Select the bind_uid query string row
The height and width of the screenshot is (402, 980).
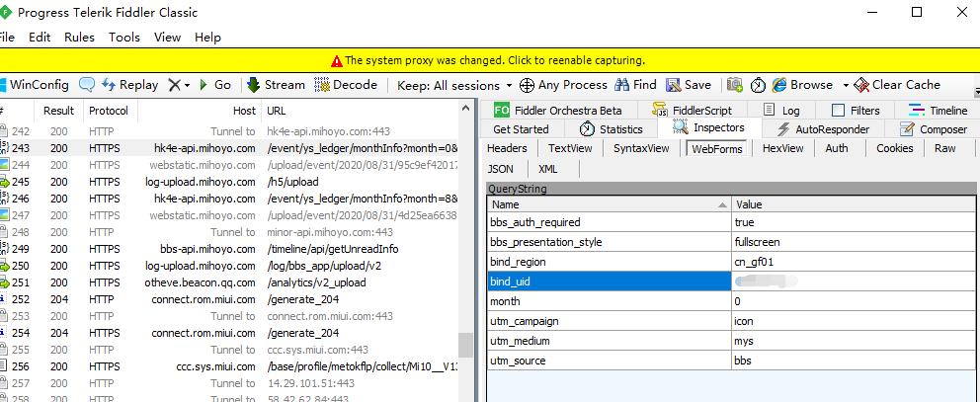tap(731, 281)
